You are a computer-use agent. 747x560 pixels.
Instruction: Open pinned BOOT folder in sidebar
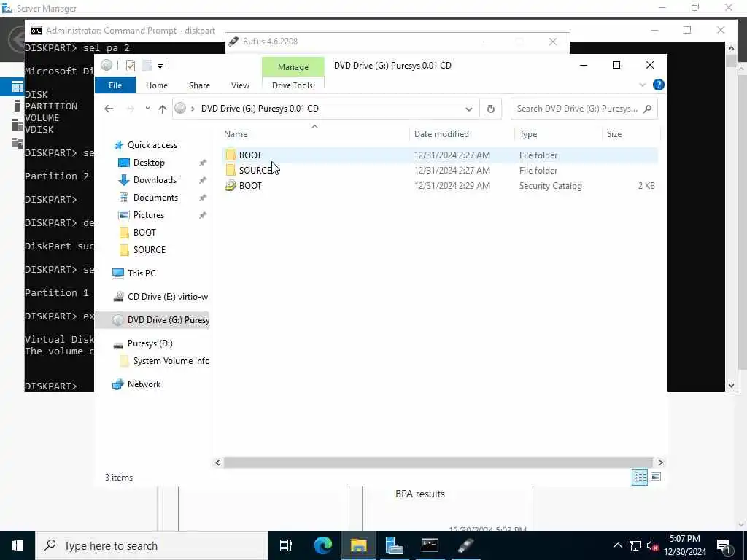point(144,233)
